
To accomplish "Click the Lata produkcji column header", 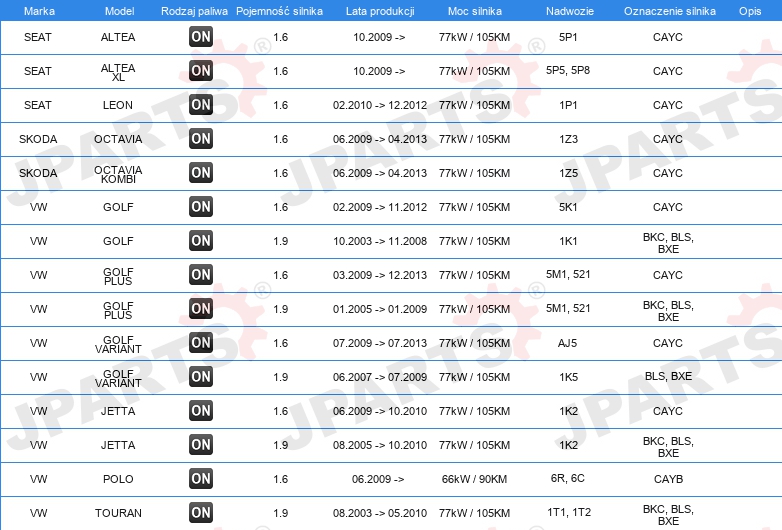I will pos(380,11).
